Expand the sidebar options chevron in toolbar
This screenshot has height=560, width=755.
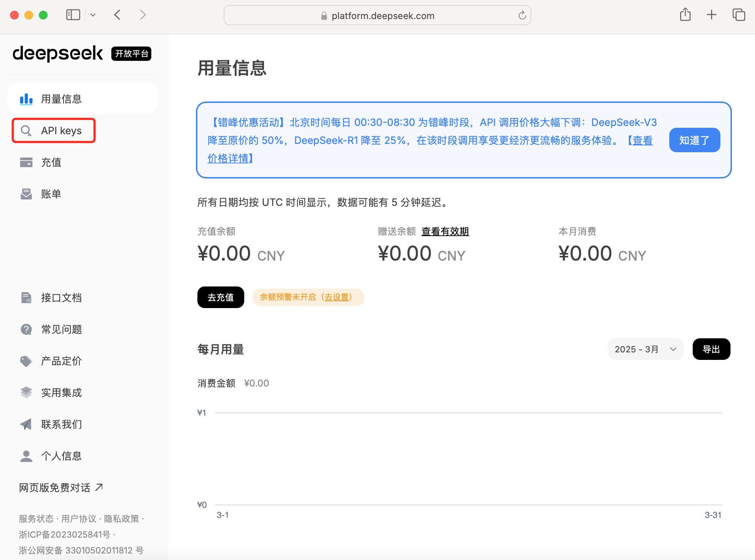point(93,15)
